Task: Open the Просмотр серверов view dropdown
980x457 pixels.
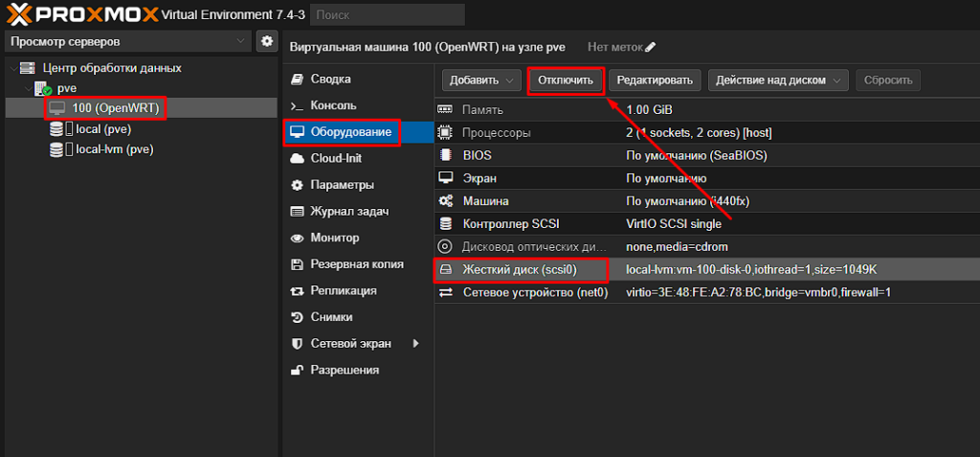Action: pyautogui.click(x=129, y=41)
